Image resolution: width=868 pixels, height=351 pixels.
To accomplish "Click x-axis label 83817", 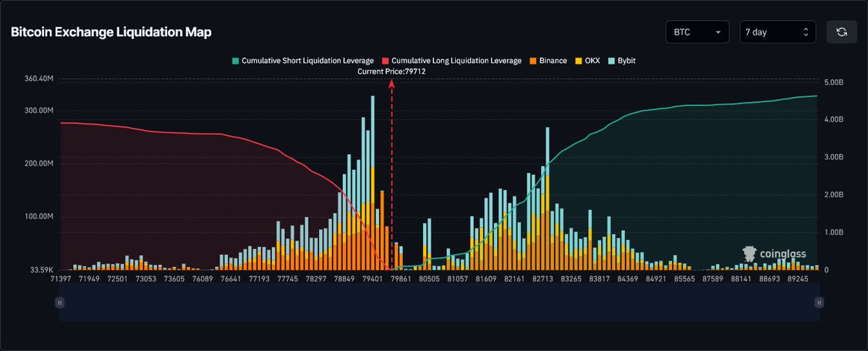I will point(599,278).
